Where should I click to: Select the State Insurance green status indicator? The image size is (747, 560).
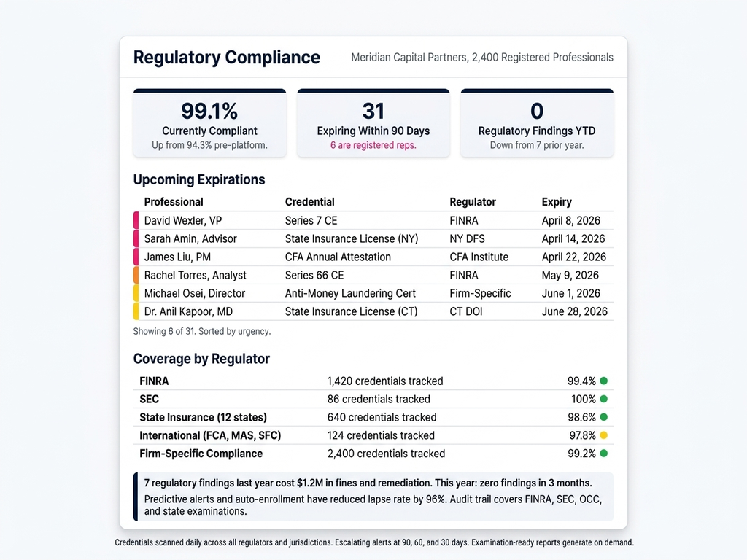click(604, 417)
